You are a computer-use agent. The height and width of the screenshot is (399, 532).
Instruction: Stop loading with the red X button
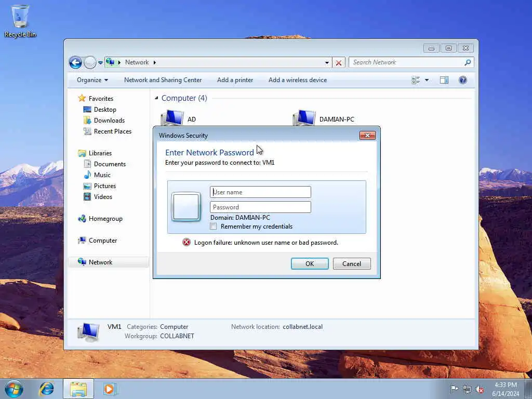pyautogui.click(x=339, y=63)
